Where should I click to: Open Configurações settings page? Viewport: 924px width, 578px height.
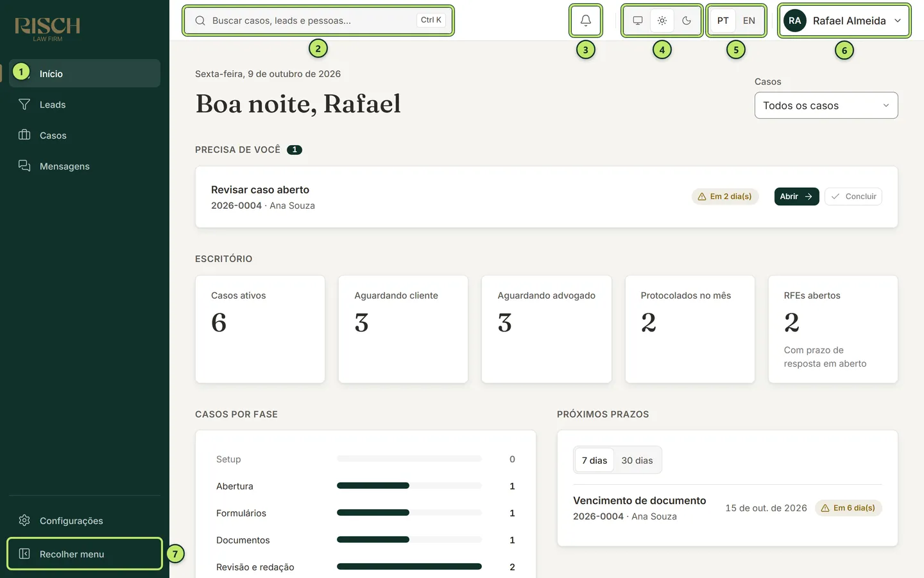point(85,520)
